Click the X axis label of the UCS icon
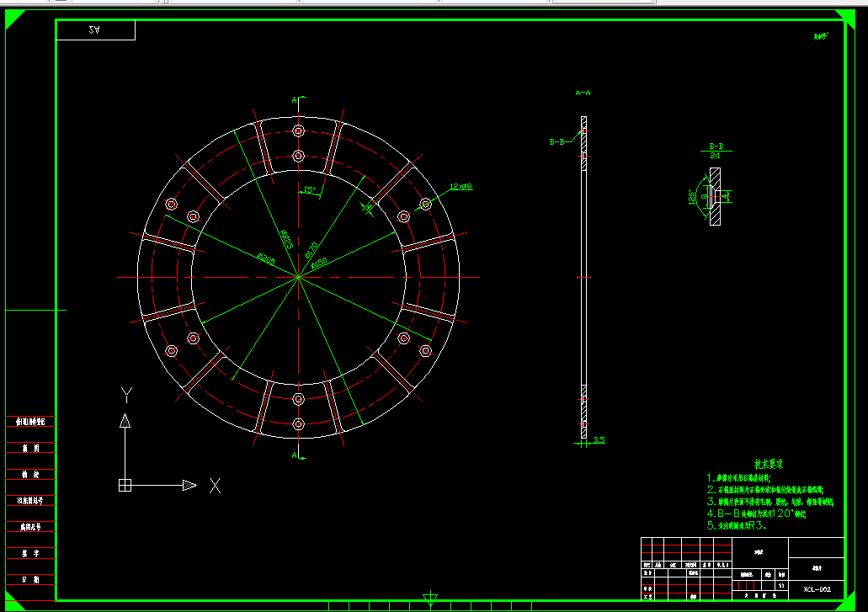The height and width of the screenshot is (612, 868). 216,487
